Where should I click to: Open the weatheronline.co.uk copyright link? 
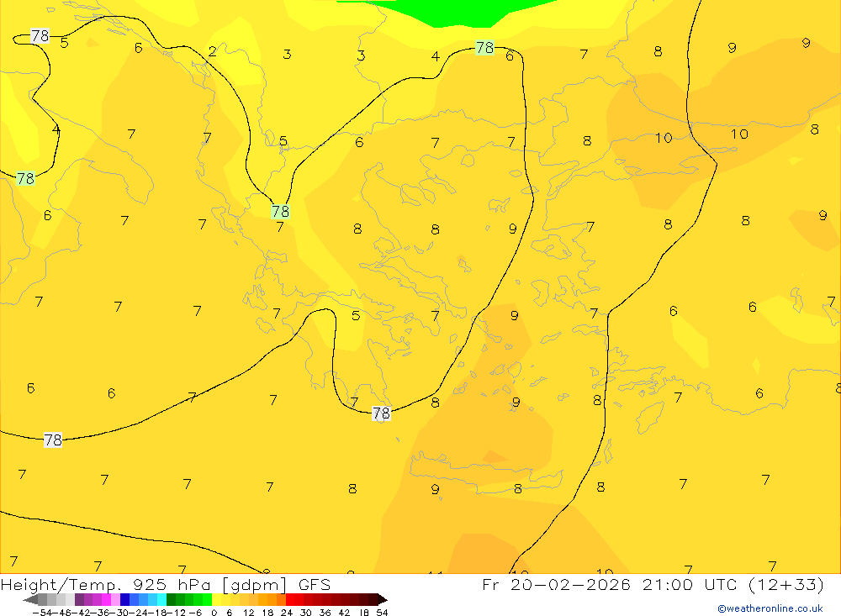tap(770, 608)
